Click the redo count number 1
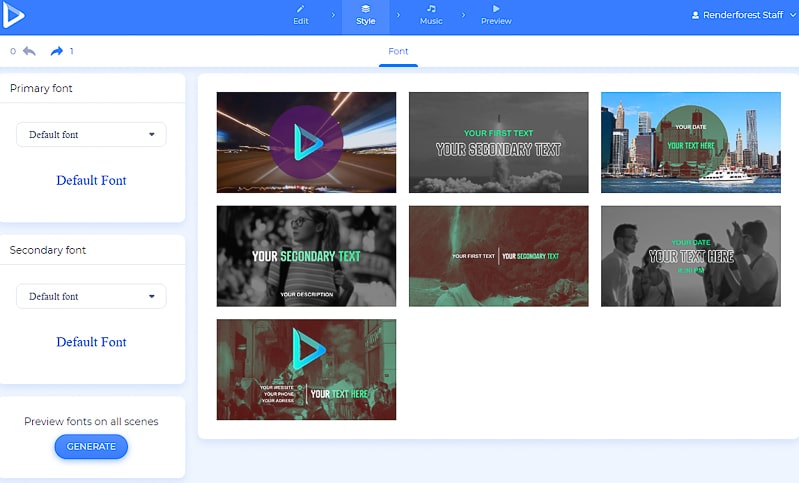Viewport: 799px width, 483px height. tap(71, 51)
